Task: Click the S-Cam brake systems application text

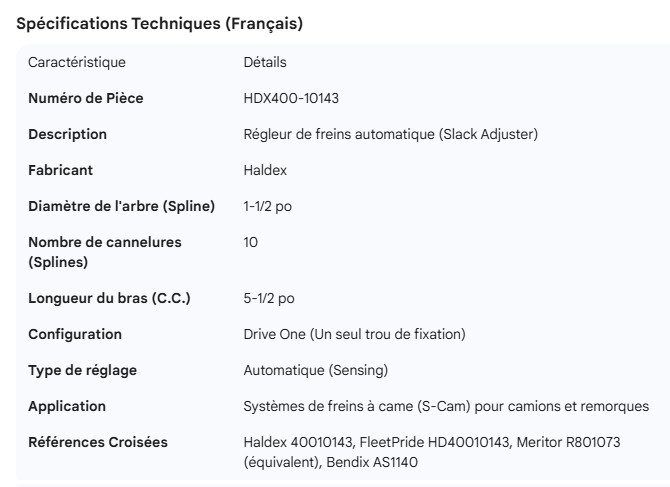Action: point(446,407)
